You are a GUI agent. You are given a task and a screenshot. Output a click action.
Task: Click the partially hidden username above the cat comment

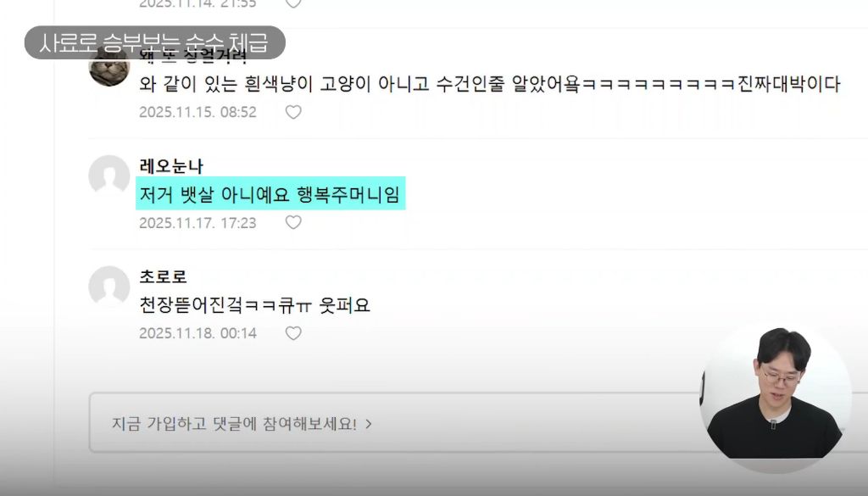pos(192,57)
